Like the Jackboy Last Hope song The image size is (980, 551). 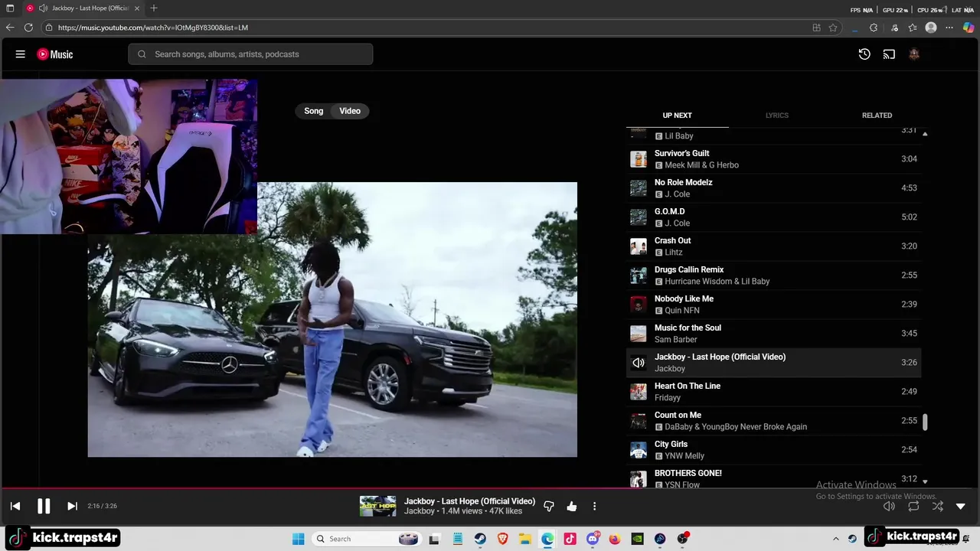pos(572,506)
